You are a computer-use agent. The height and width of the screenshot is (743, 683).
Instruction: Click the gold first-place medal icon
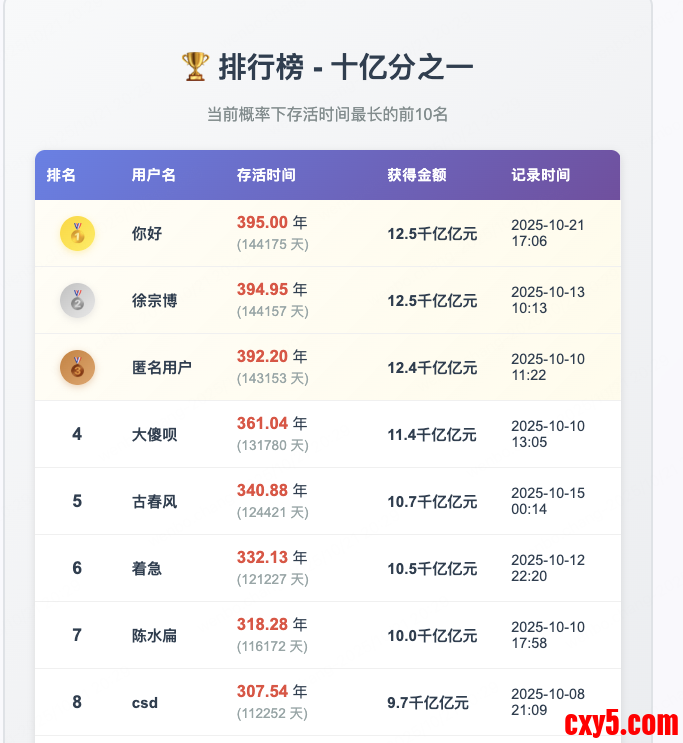click(x=77, y=234)
